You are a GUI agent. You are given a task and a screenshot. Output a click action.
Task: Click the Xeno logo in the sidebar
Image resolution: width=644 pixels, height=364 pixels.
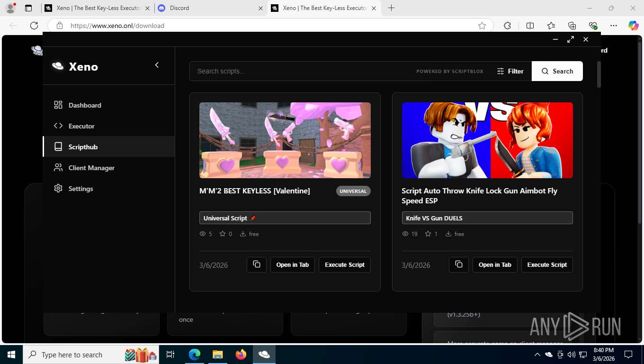pyautogui.click(x=58, y=66)
